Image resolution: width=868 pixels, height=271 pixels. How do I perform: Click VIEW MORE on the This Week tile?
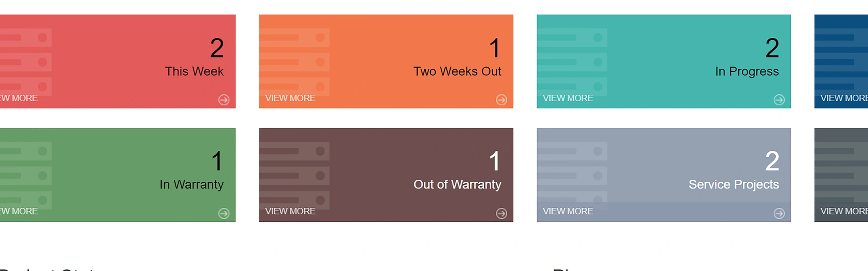[x=19, y=98]
